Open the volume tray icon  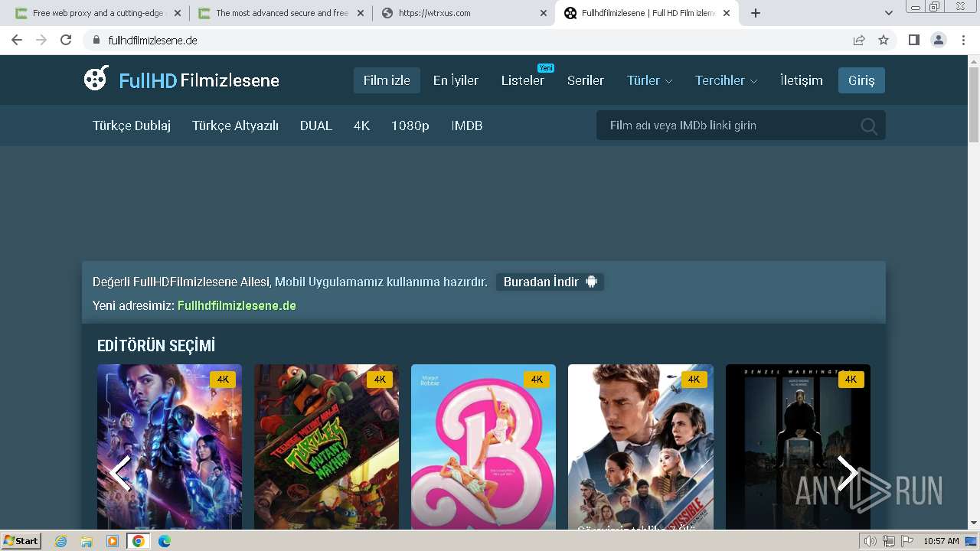871,541
